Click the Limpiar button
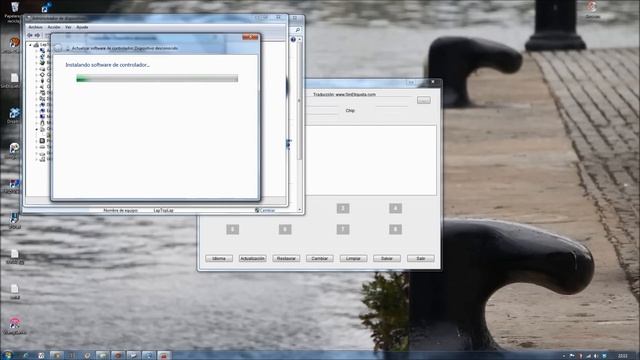The width and height of the screenshot is (640, 360). click(x=353, y=258)
